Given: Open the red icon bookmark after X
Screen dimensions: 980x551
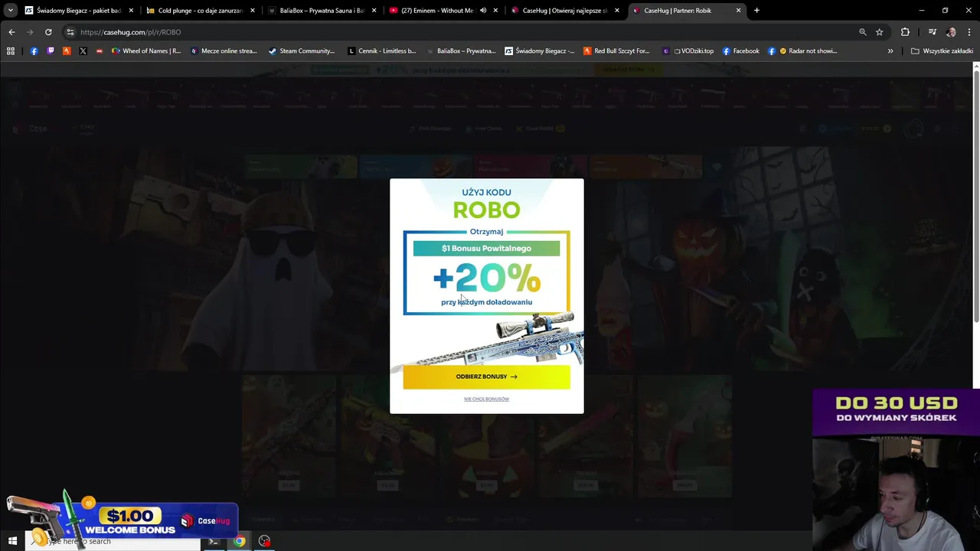Looking at the screenshot, I should coord(99,51).
